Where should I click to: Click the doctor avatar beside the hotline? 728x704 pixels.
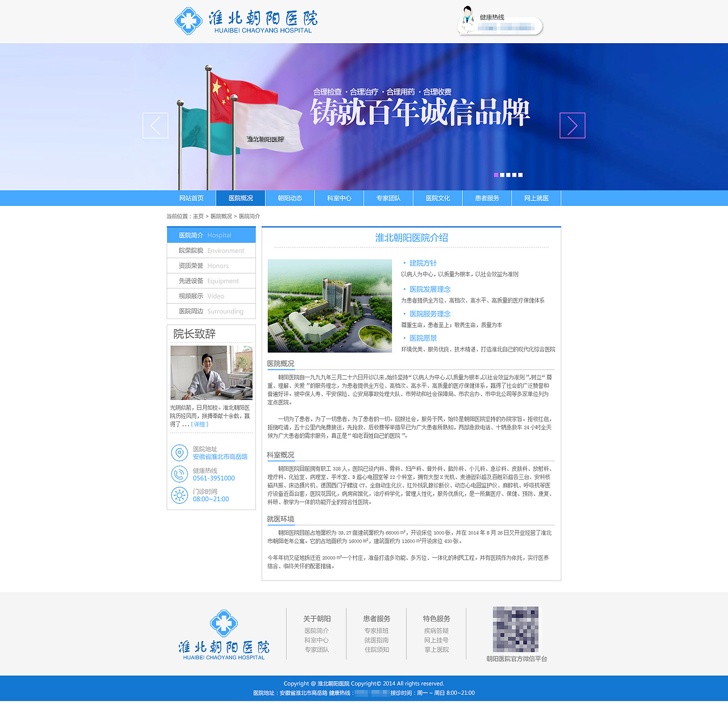click(467, 22)
